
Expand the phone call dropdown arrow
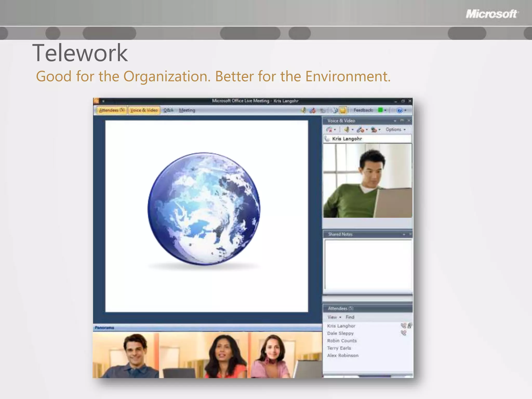[x=335, y=129]
